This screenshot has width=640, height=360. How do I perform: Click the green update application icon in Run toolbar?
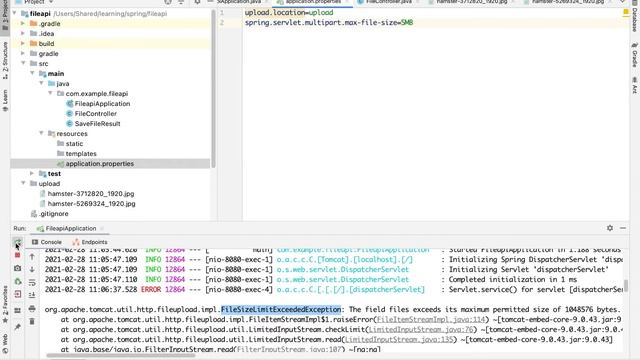(17, 281)
